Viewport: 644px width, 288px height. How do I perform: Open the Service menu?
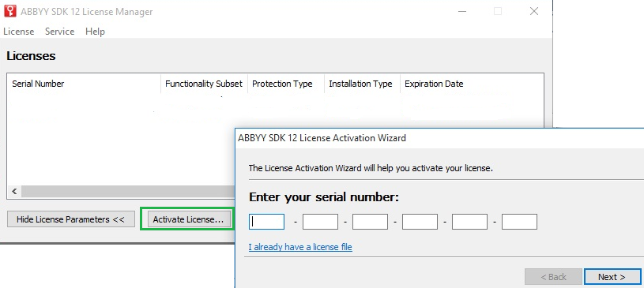pos(59,32)
